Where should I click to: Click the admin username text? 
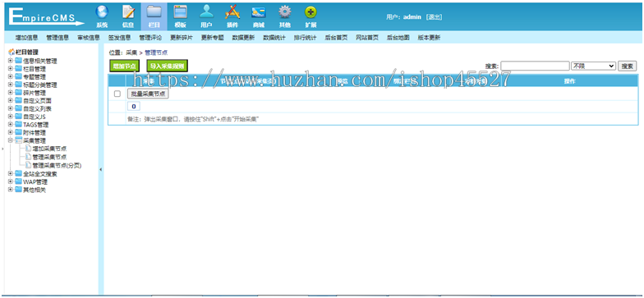click(412, 16)
